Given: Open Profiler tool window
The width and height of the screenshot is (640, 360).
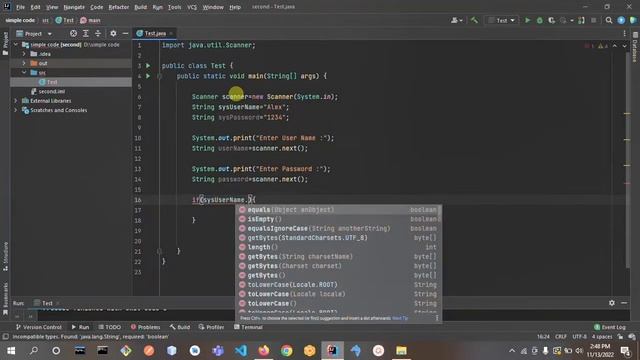Looking at the screenshot, I should [x=211, y=327].
